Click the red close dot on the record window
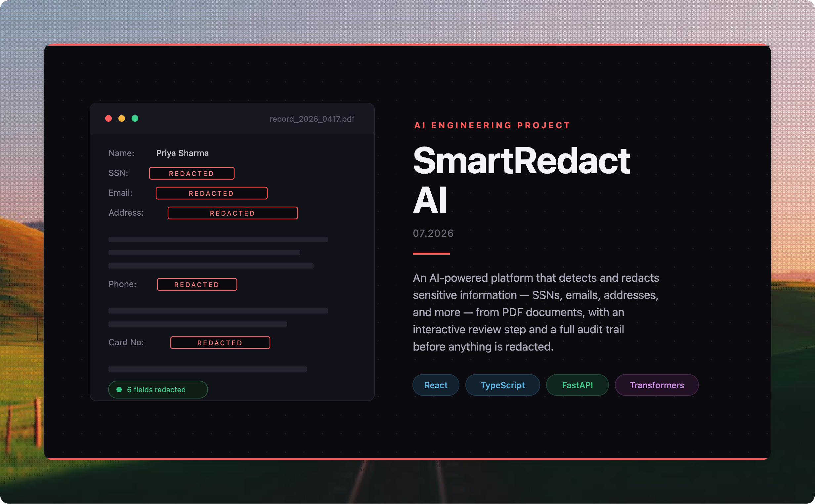 coord(108,118)
